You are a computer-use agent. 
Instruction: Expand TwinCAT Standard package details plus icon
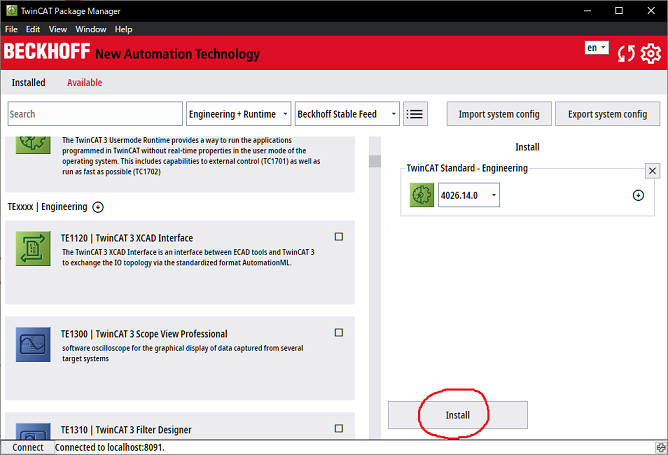click(x=638, y=195)
